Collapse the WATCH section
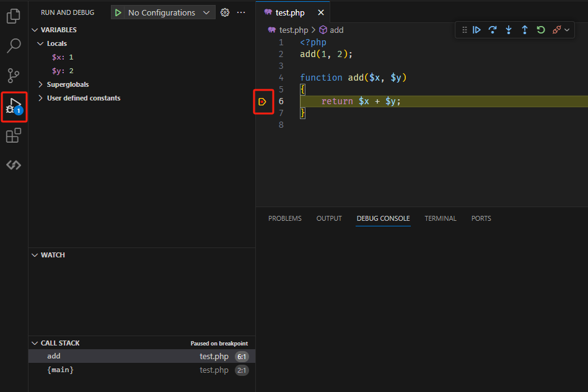Viewport: 588px width, 392px height. (x=35, y=256)
